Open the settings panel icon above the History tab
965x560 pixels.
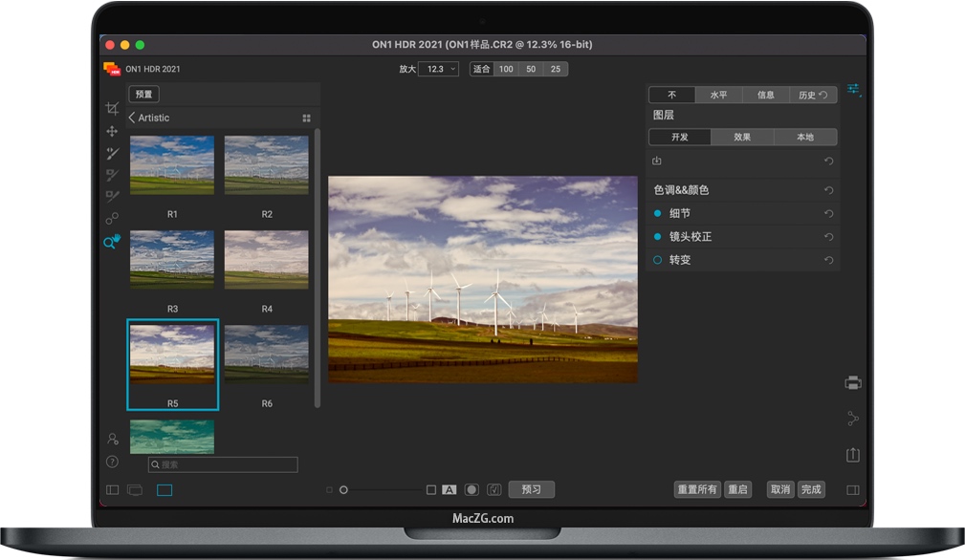click(854, 89)
